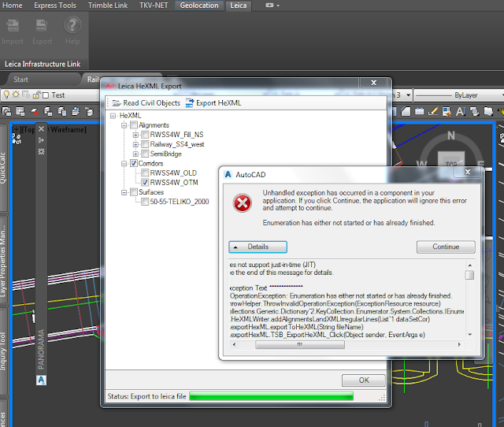Open the Express Tools ribbon tab

tap(55, 6)
